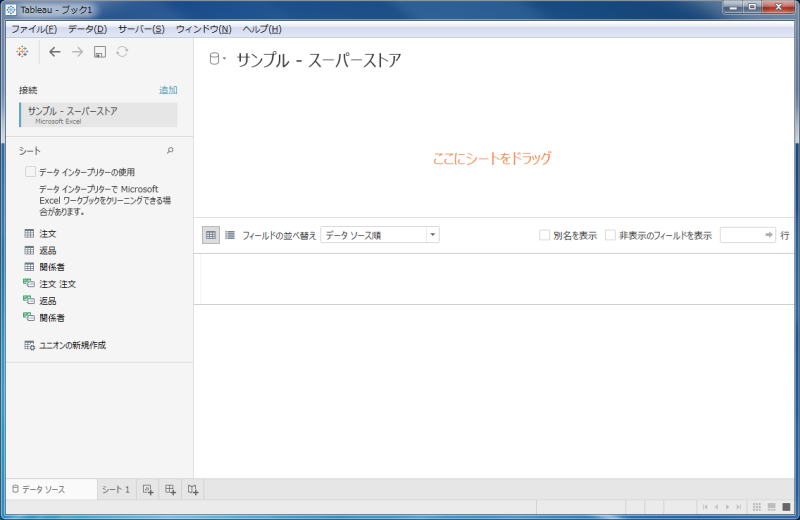
Task: Click the Tableau logo start page icon
Action: pos(22,52)
